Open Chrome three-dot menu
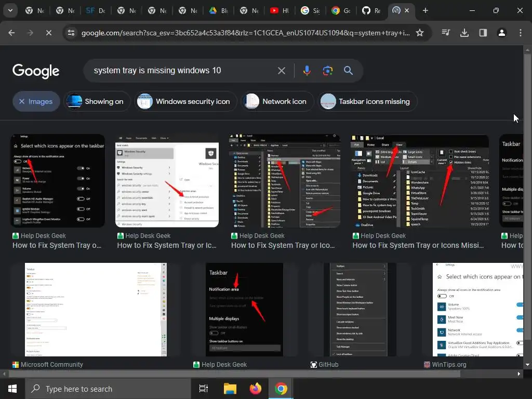532x399 pixels. (x=521, y=33)
